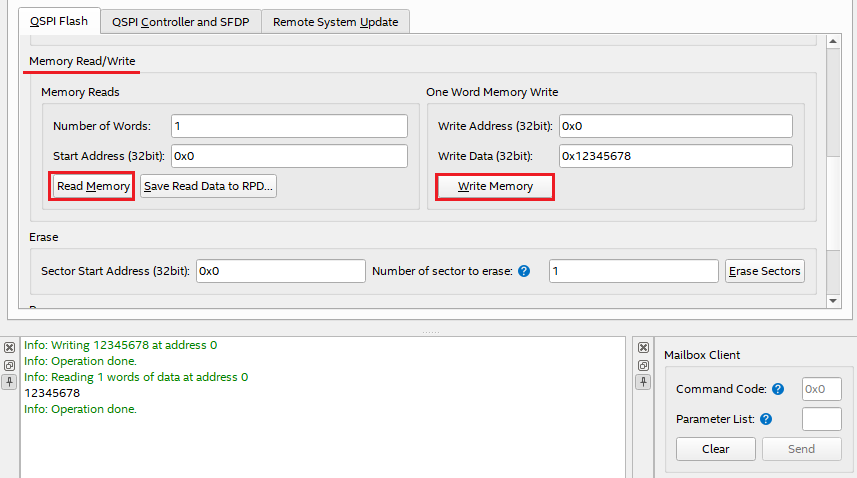Detach the message log panel
The image size is (857, 478).
coord(9,365)
